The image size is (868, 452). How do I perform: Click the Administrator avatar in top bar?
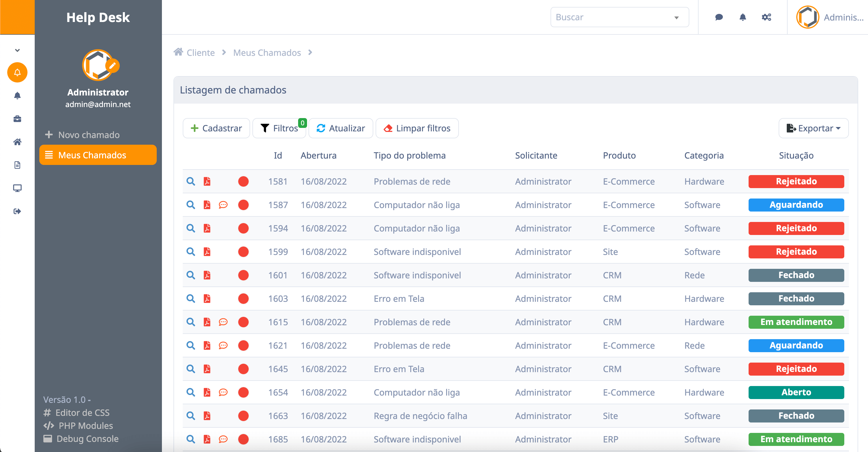coord(807,17)
